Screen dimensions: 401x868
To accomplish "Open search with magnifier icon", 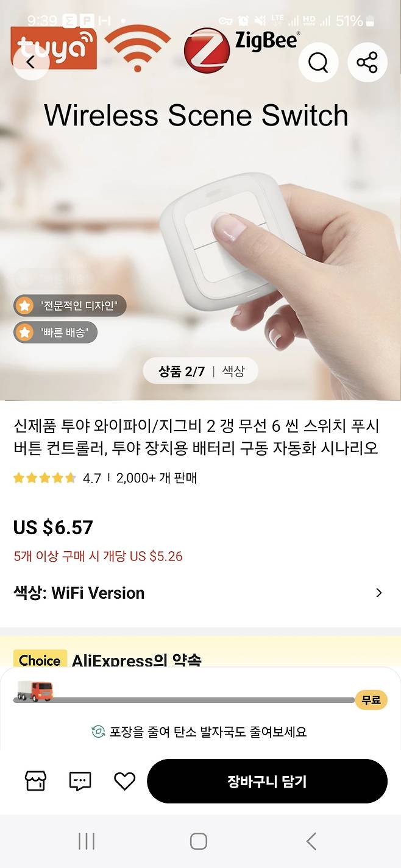I will 318,62.
